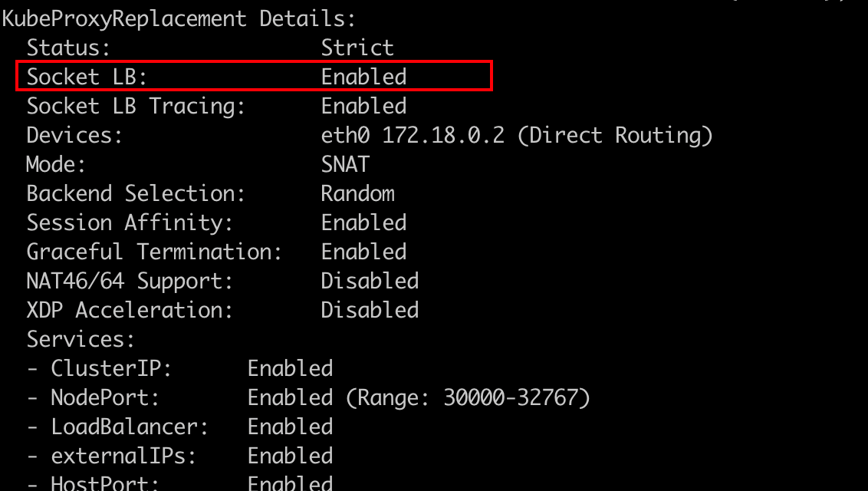Click the Status label
This screenshot has height=491, width=868.
tap(69, 48)
